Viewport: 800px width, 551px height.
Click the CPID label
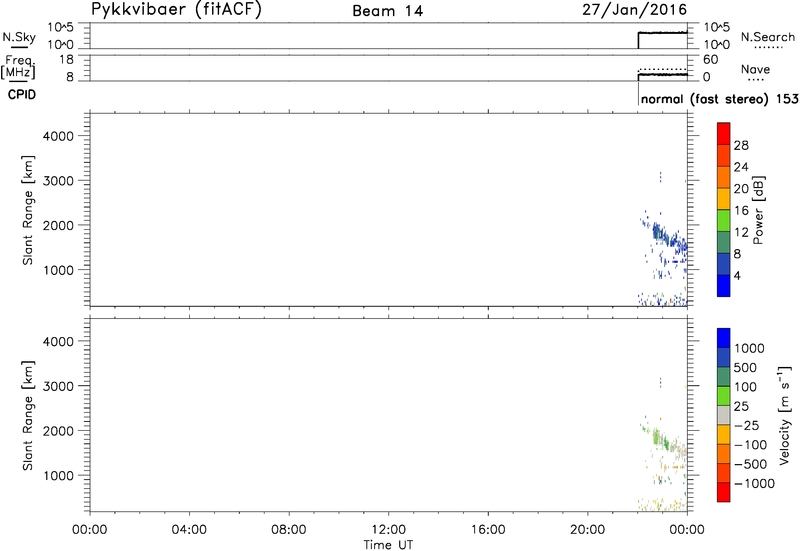point(22,95)
